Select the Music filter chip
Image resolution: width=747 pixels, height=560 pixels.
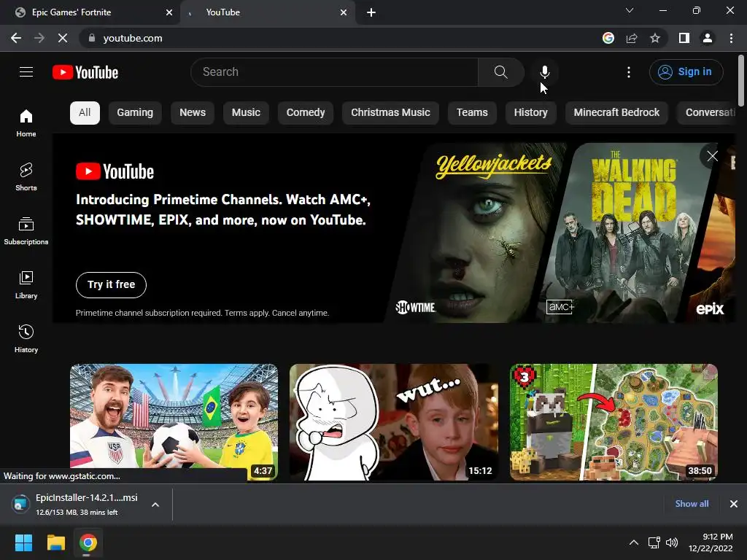[x=246, y=113]
